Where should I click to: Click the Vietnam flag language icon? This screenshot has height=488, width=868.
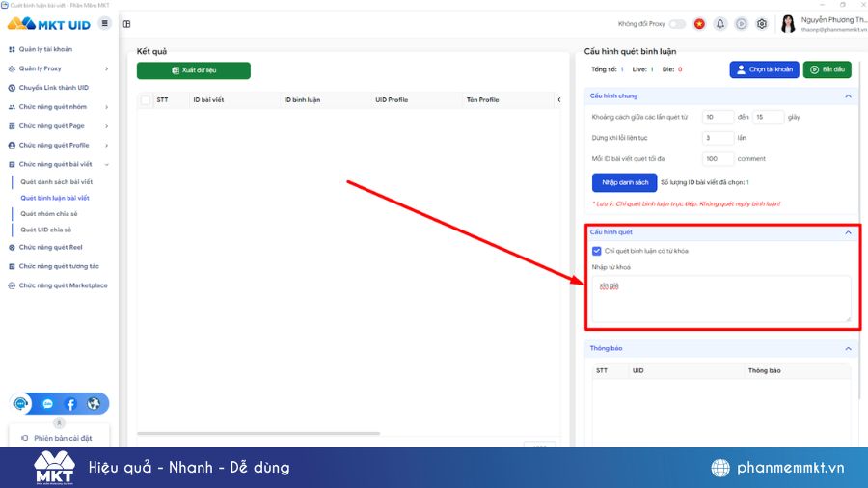(x=699, y=24)
